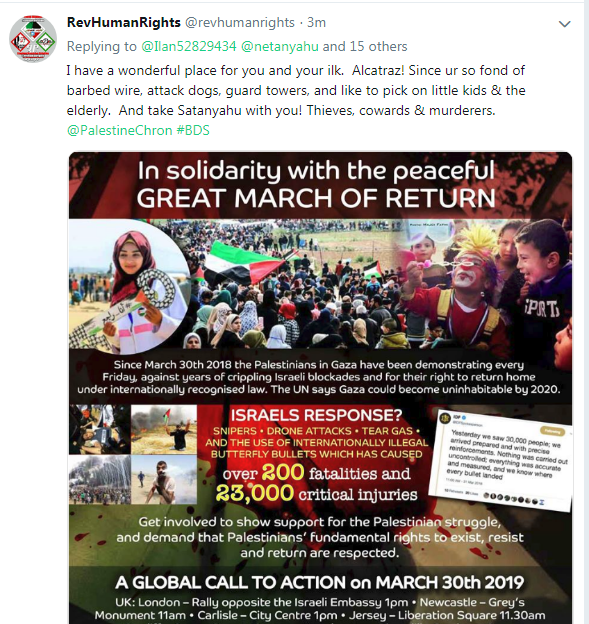Open the 3m tweet timestamp
Image resolution: width=589 pixels, height=624 pixels.
point(316,23)
